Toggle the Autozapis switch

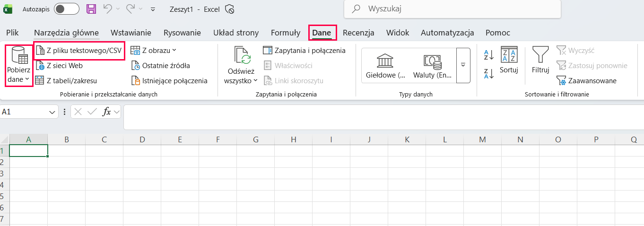(x=66, y=9)
